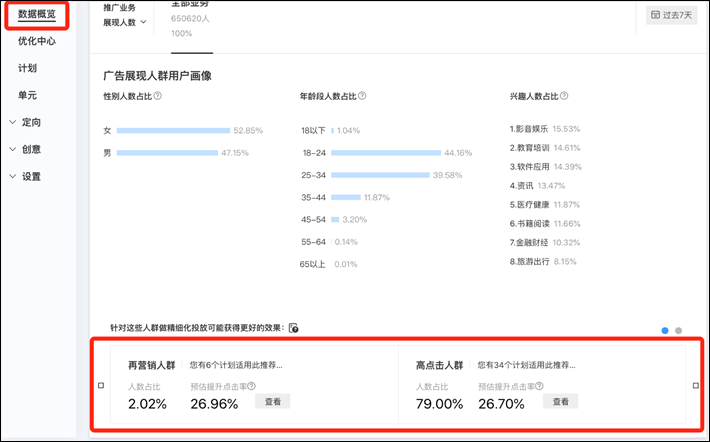Open 优化中心 in the sidebar
The width and height of the screenshot is (710, 442).
point(36,42)
